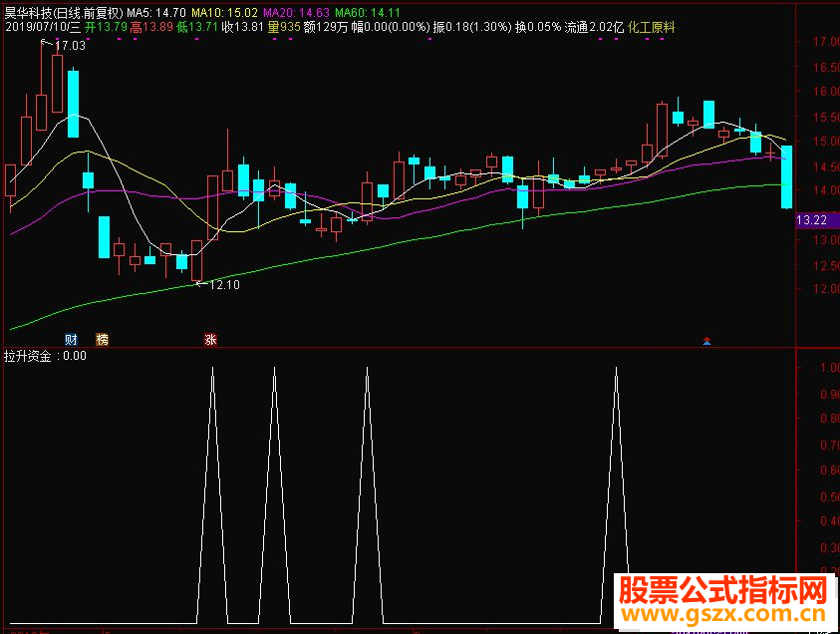This screenshot has width=840, height=634.
Task: Click the change value 幅0.00(0.00%)
Action: [x=391, y=27]
